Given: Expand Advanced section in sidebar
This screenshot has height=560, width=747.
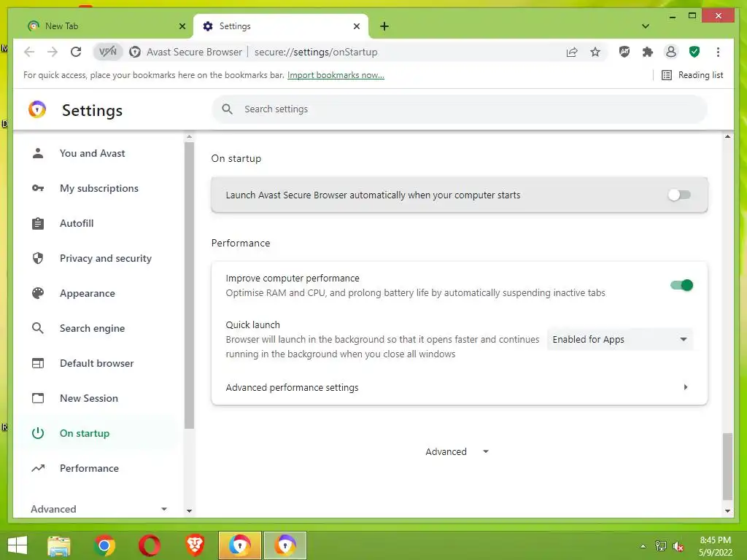Looking at the screenshot, I should point(98,509).
